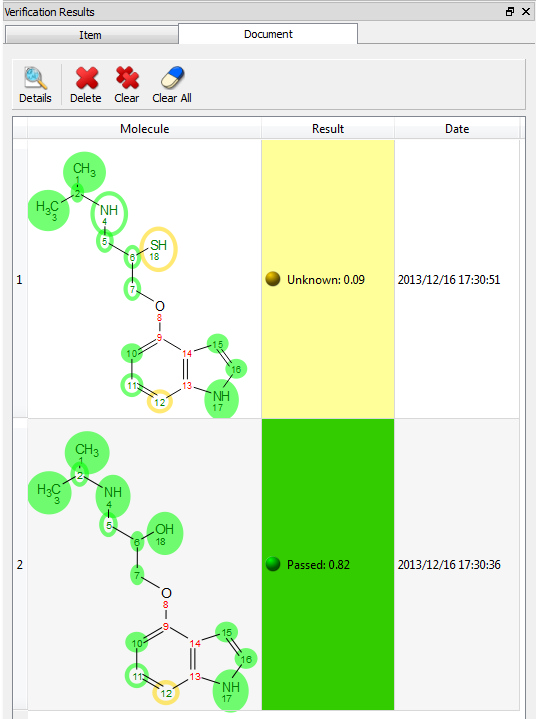Click the green Passed status ball
536x719 pixels.
[x=273, y=564]
